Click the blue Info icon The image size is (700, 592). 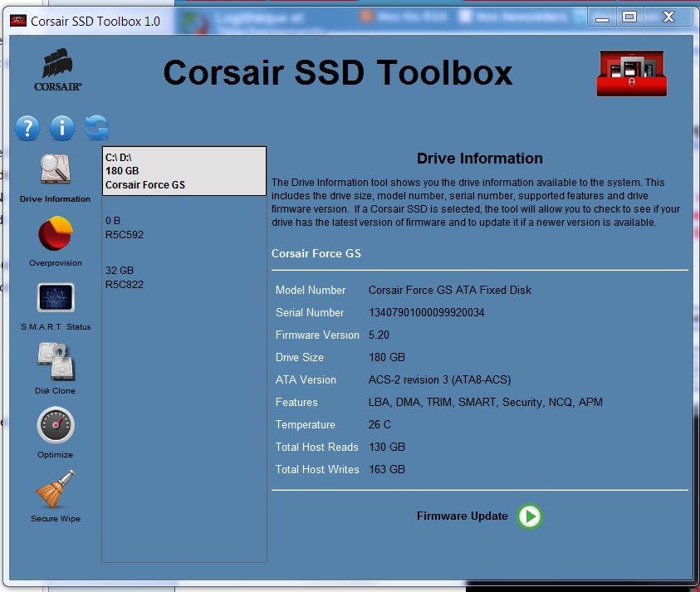pyautogui.click(x=62, y=129)
